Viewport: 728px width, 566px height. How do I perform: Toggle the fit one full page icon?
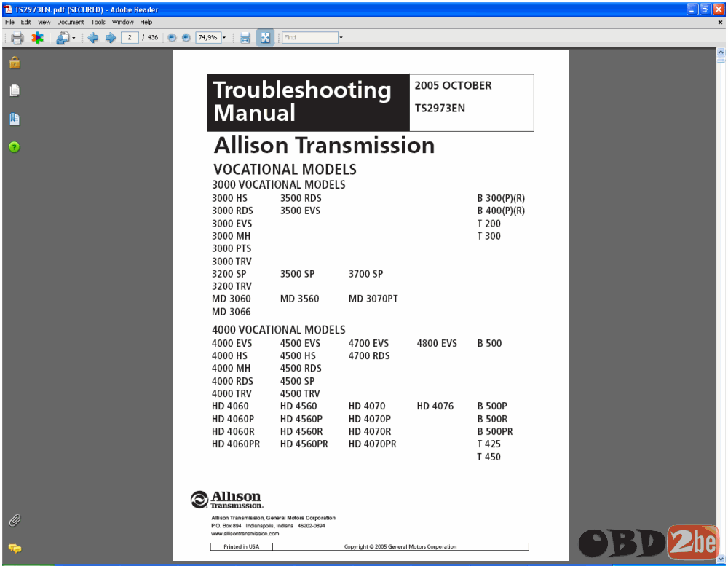(265, 38)
